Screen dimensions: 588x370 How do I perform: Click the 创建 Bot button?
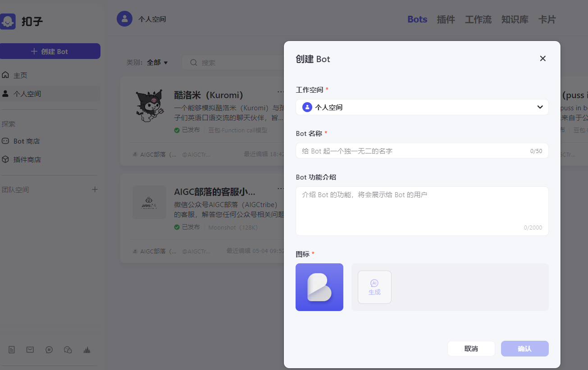pos(50,51)
